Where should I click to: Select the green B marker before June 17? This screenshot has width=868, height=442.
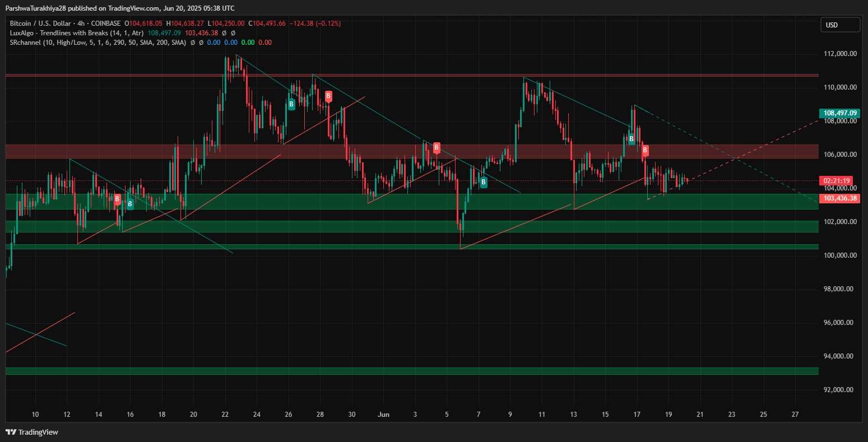631,138
